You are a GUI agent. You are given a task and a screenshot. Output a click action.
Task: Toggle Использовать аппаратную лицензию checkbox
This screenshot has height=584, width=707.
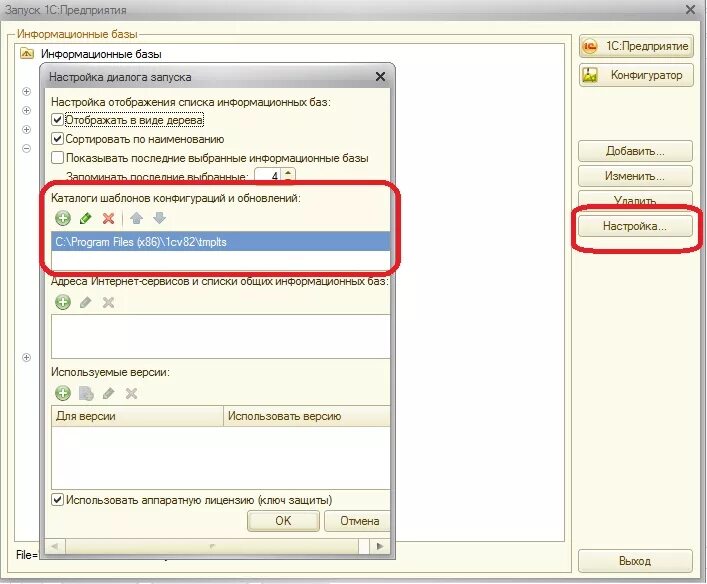(x=57, y=500)
